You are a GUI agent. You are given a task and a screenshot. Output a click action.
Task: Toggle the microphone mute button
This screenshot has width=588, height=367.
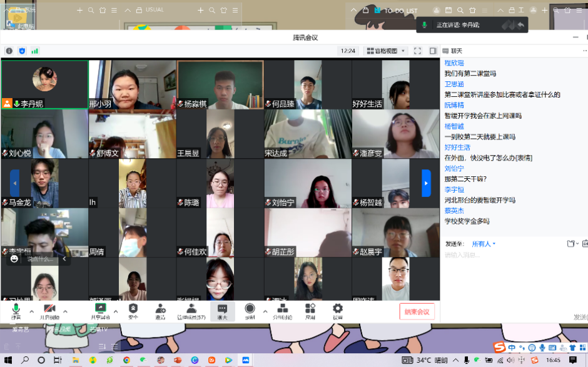point(16,311)
